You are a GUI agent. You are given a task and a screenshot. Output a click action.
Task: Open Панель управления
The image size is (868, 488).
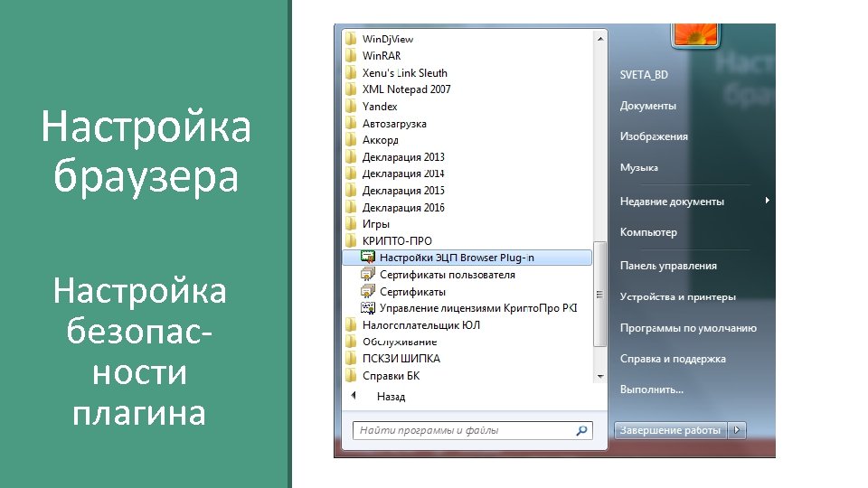[x=668, y=266]
